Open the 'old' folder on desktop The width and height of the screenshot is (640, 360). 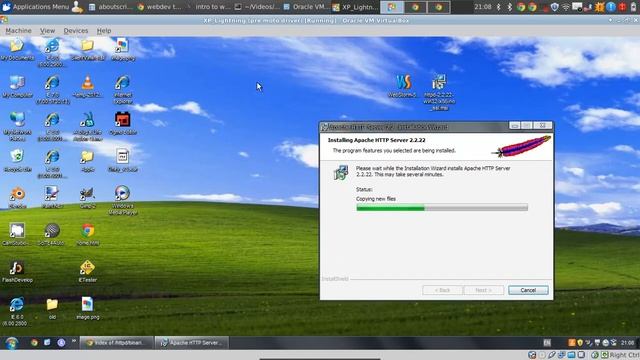point(52,308)
